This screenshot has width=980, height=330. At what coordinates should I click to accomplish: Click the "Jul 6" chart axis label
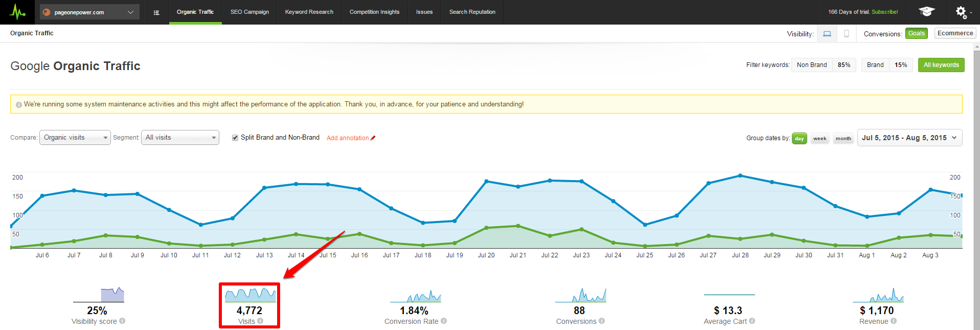pyautogui.click(x=42, y=255)
